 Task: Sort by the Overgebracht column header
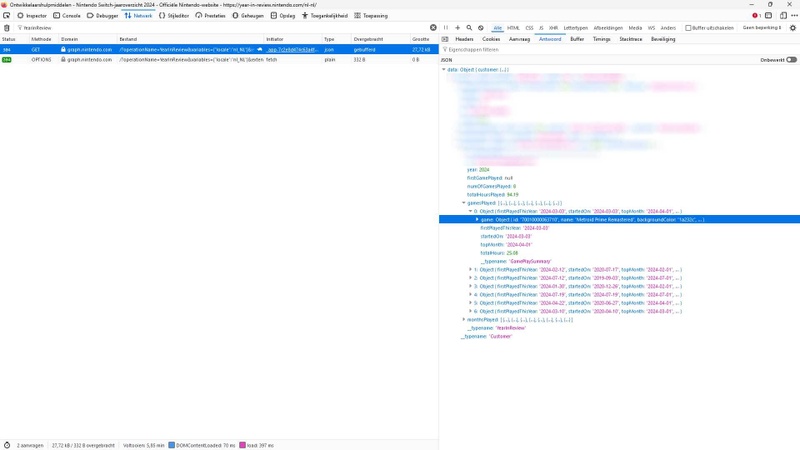380,39
